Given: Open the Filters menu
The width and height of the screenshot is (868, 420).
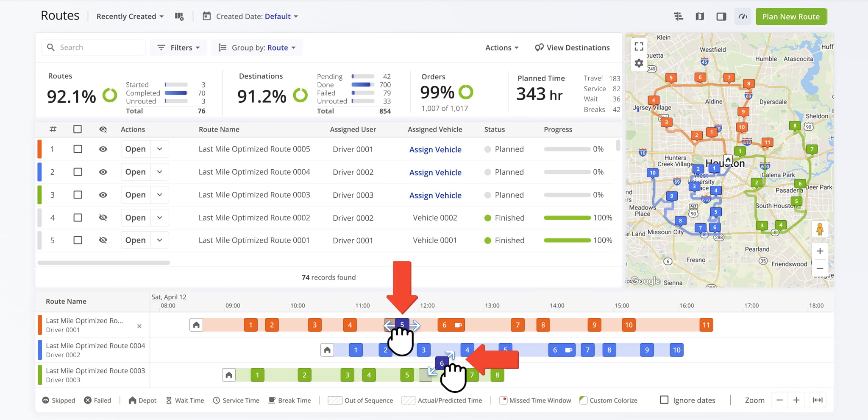Looking at the screenshot, I should (x=178, y=48).
